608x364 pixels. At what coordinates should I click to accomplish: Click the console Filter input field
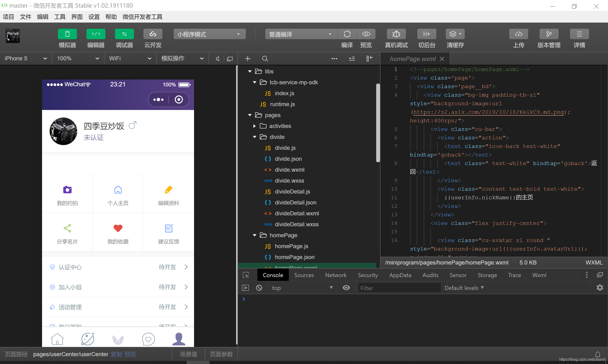[x=399, y=288]
